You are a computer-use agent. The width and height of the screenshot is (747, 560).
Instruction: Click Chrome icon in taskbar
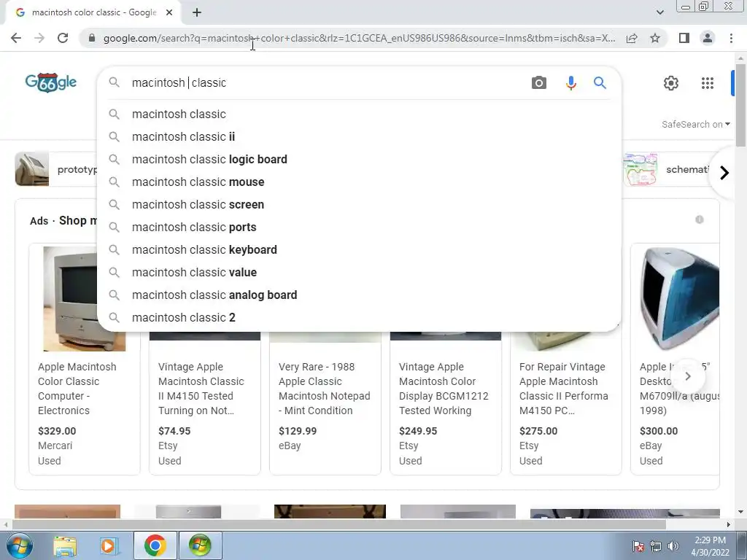click(x=155, y=545)
